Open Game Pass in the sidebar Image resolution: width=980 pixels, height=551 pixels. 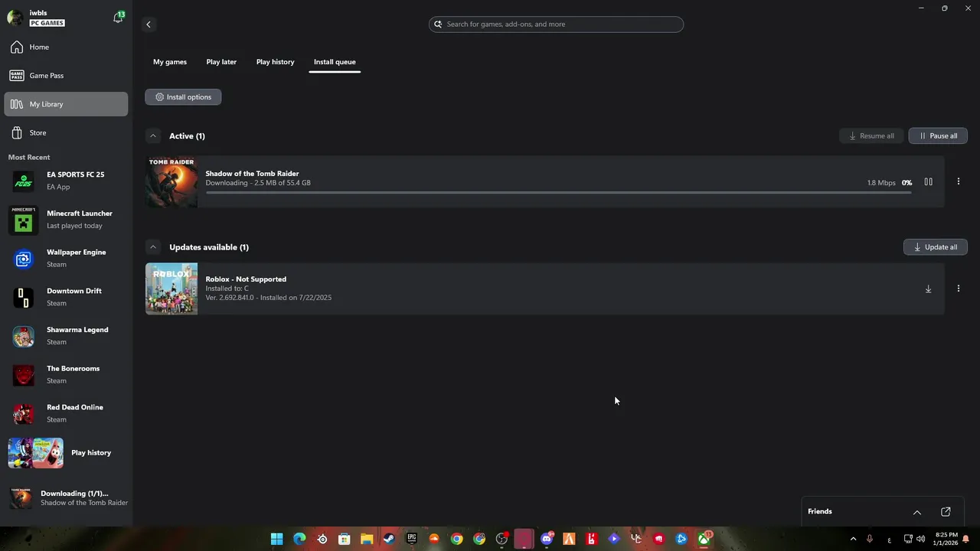(x=66, y=76)
